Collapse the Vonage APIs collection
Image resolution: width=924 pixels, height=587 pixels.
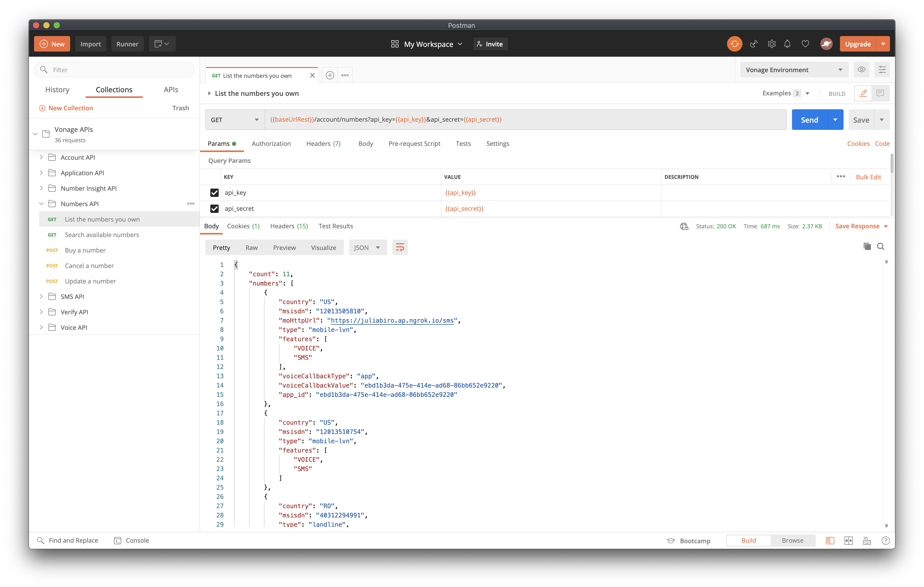tap(35, 134)
